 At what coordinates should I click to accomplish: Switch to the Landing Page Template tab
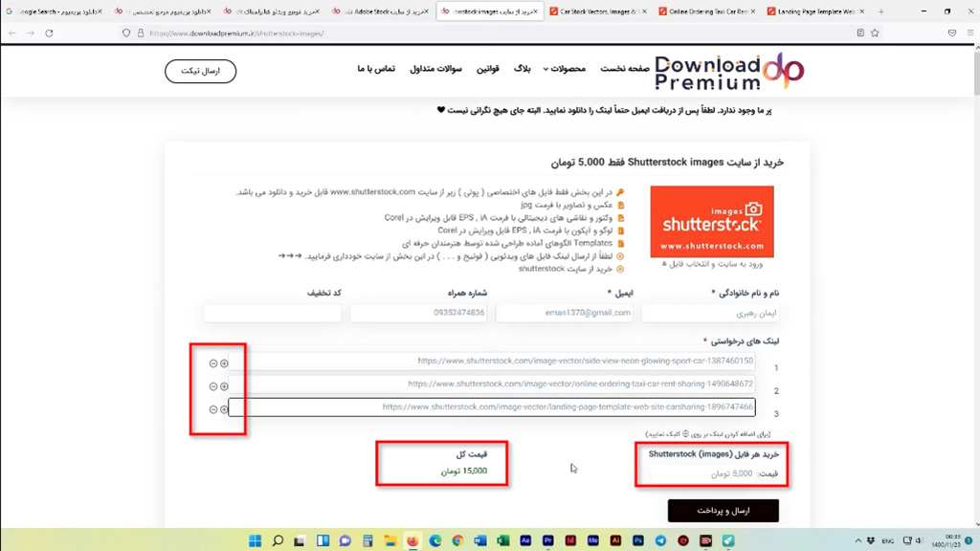pos(815,11)
